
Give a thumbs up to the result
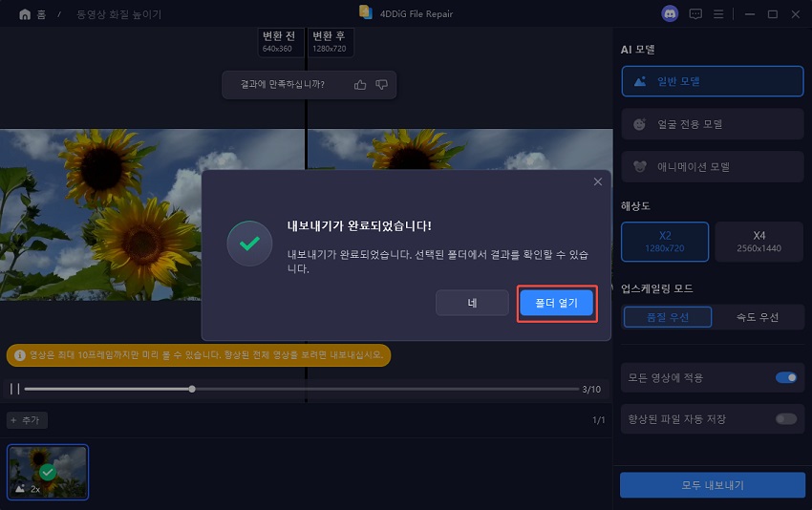pos(360,84)
